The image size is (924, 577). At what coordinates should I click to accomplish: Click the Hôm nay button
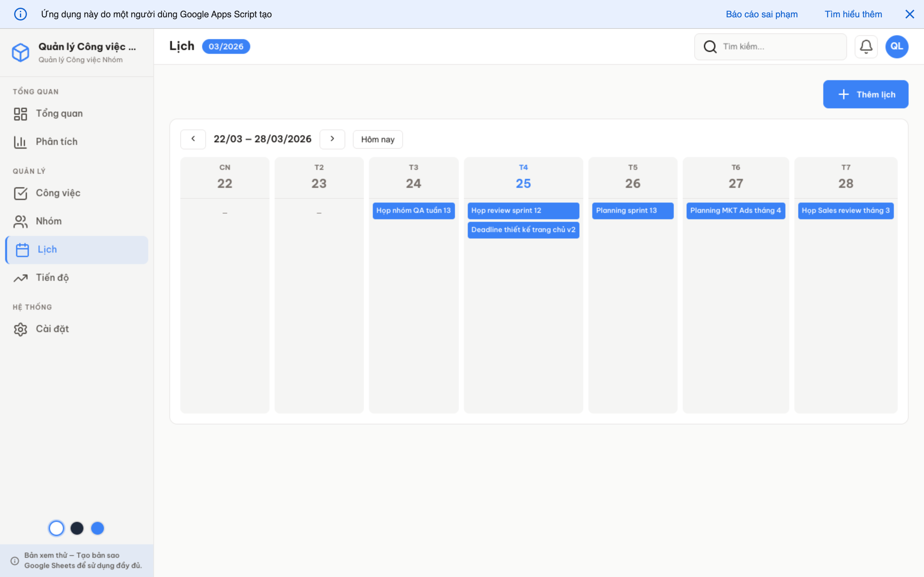pyautogui.click(x=377, y=139)
